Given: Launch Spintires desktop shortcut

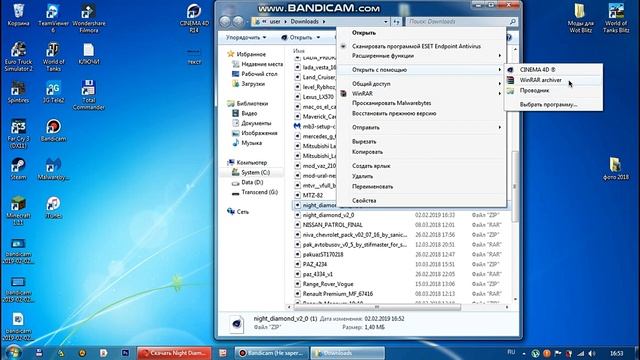Looking at the screenshot, I should tap(18, 92).
